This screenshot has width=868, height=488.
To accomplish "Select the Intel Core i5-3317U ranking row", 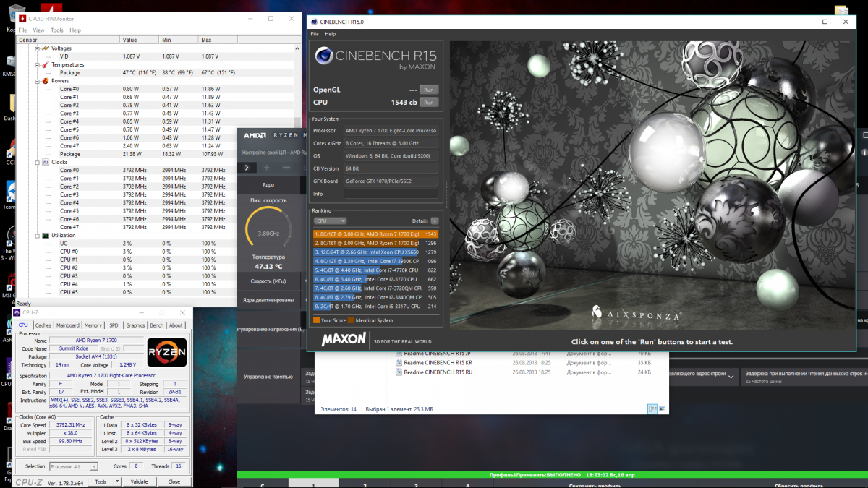I will click(x=375, y=306).
